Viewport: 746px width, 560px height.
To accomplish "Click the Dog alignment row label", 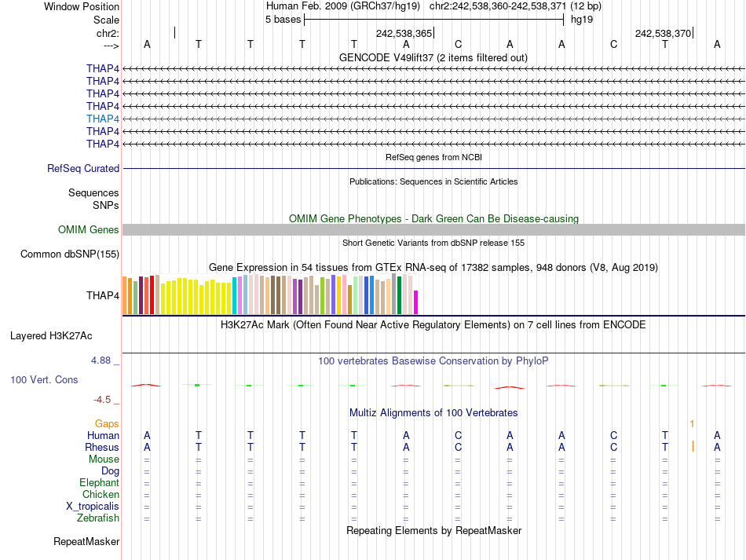I will tap(110, 471).
